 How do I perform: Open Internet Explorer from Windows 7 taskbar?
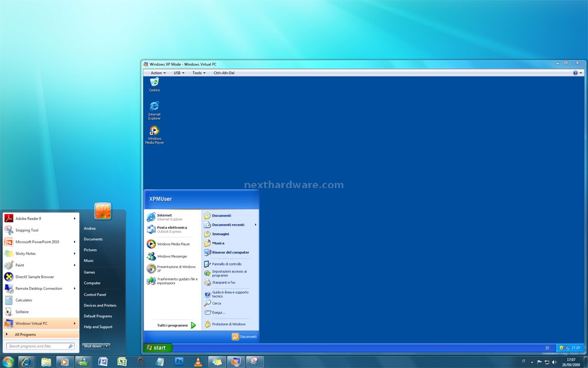(26, 362)
